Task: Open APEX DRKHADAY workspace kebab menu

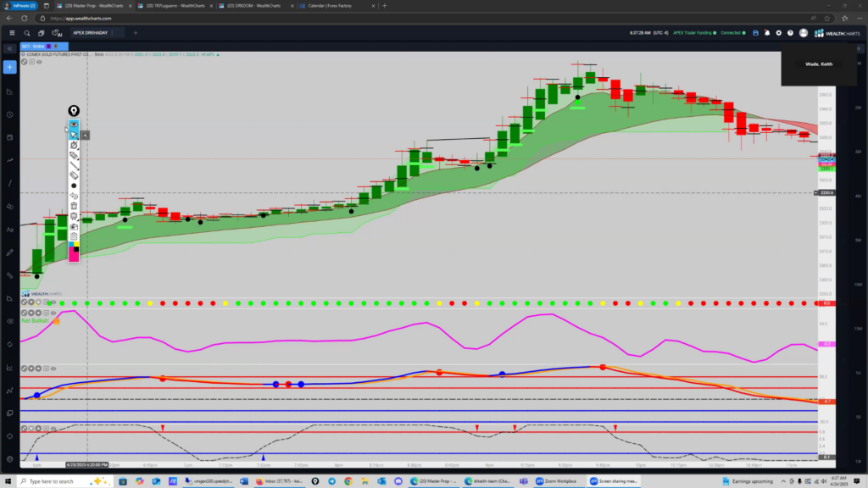Action: pyautogui.click(x=113, y=33)
